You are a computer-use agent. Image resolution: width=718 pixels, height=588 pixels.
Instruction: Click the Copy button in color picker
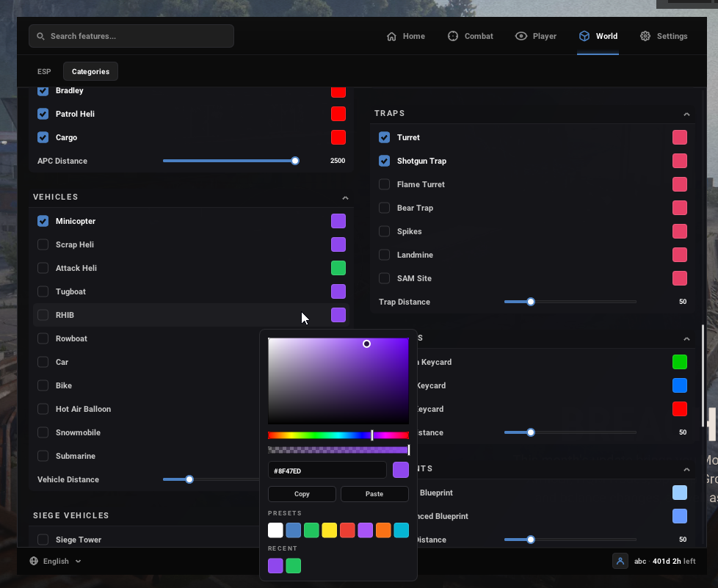tap(302, 493)
